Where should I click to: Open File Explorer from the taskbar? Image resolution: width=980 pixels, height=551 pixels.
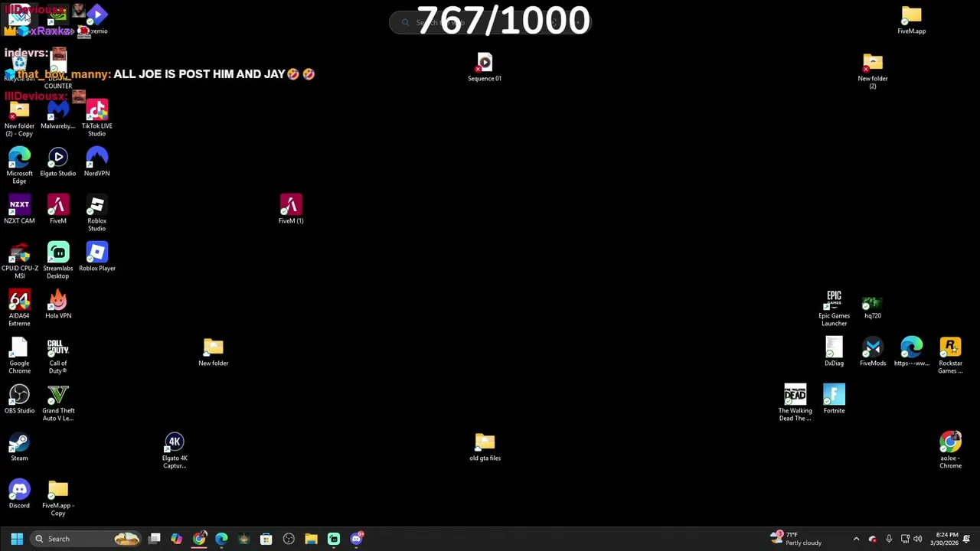311,539
